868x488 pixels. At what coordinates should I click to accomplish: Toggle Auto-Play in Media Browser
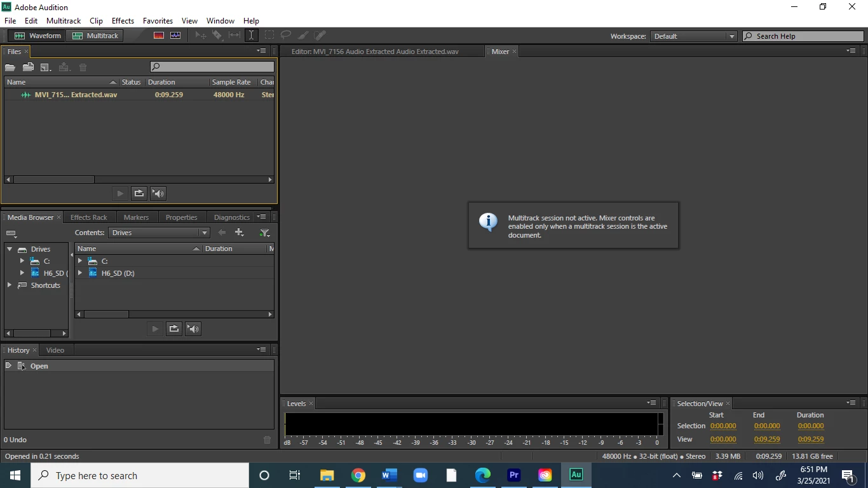[x=193, y=329]
